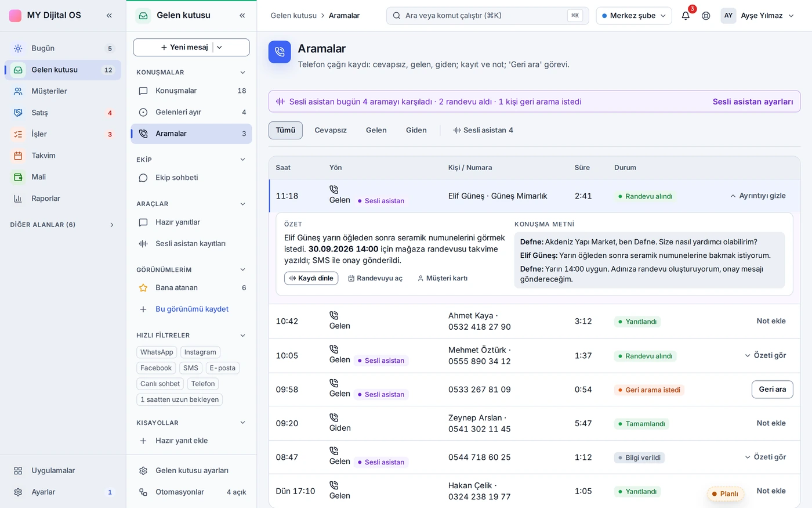Open the Yeni mesaj dropdown arrow
Viewport: 812px width, 508px height.
219,48
